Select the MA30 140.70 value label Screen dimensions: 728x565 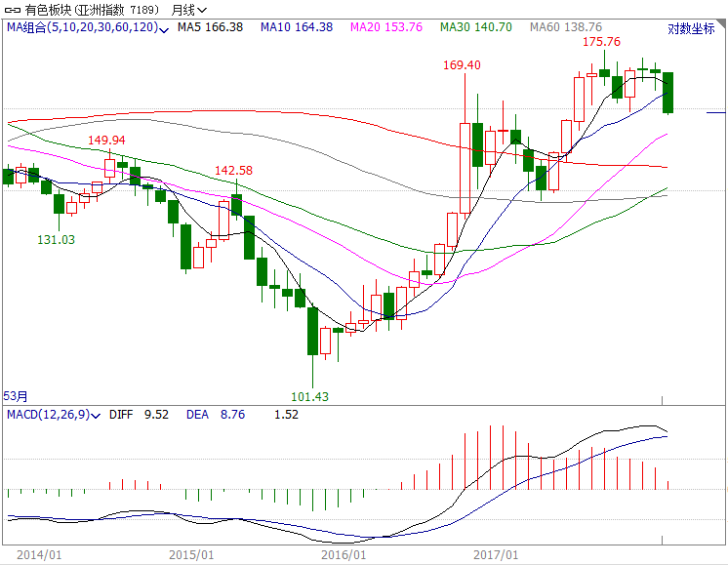[x=476, y=27]
